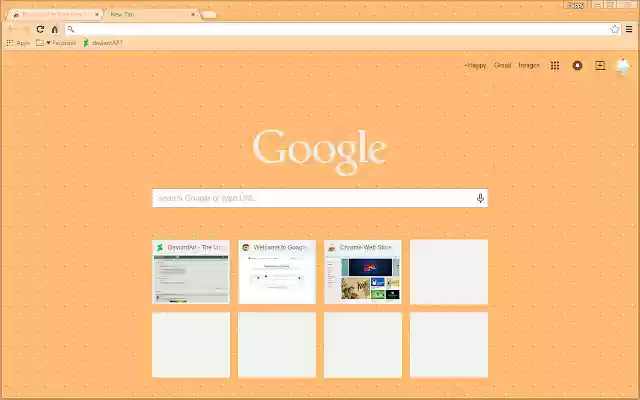Click the Happy profile name button in title bar
This screenshot has height=400, width=640.
576,5
